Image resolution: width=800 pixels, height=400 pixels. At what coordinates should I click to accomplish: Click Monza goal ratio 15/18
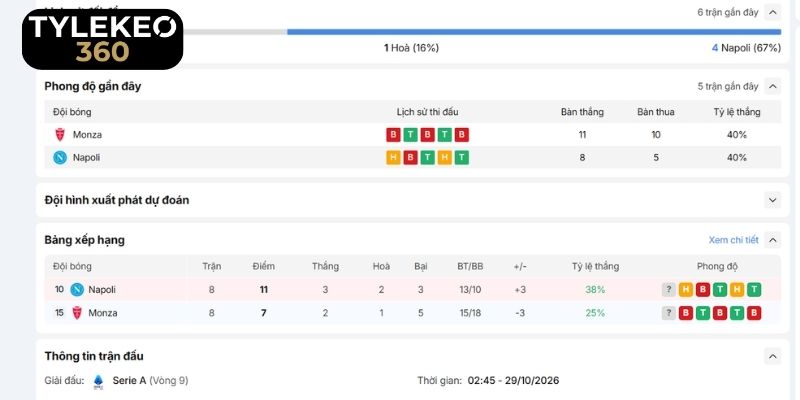tap(470, 313)
